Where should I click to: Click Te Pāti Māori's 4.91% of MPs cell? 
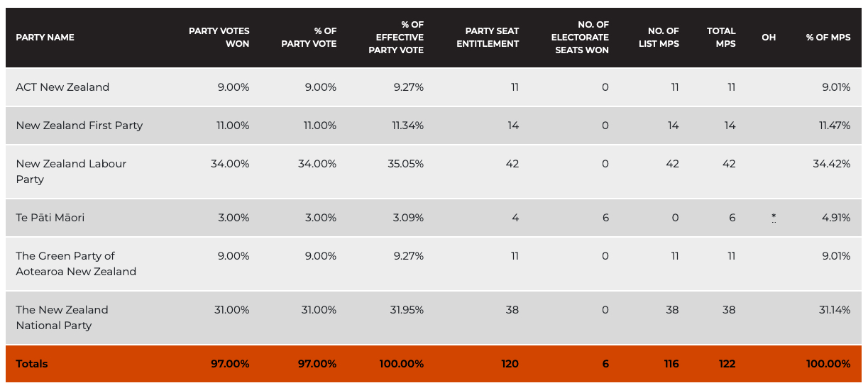835,218
